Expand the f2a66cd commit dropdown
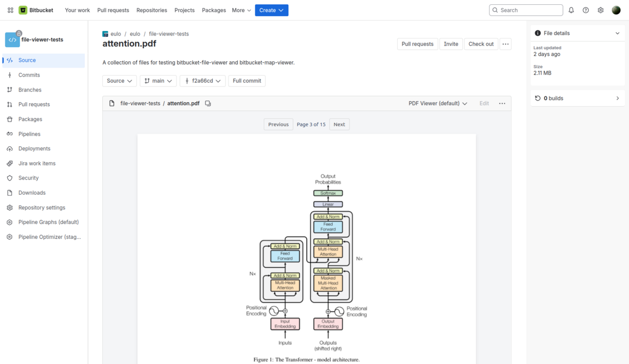The image size is (629, 364). [202, 81]
